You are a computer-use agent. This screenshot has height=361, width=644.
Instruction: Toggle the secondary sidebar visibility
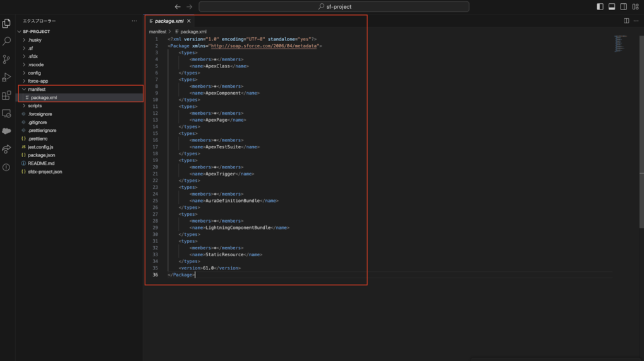(623, 7)
